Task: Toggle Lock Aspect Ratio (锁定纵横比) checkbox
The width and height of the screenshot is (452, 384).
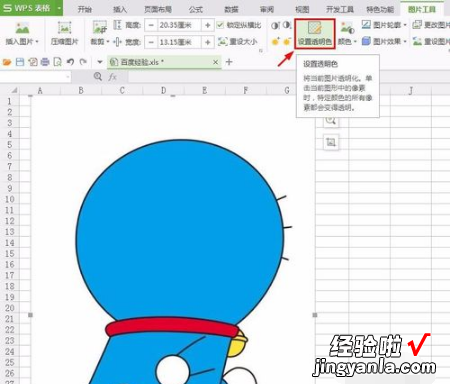Action: click(x=220, y=25)
